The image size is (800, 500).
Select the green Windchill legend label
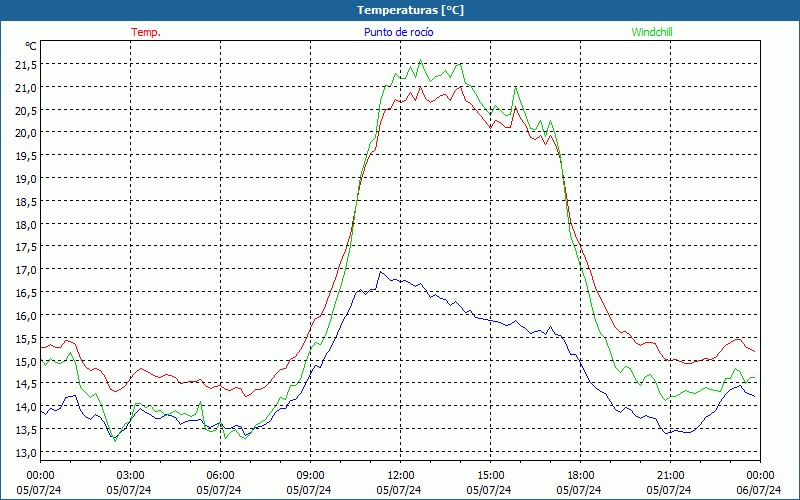coord(652,32)
